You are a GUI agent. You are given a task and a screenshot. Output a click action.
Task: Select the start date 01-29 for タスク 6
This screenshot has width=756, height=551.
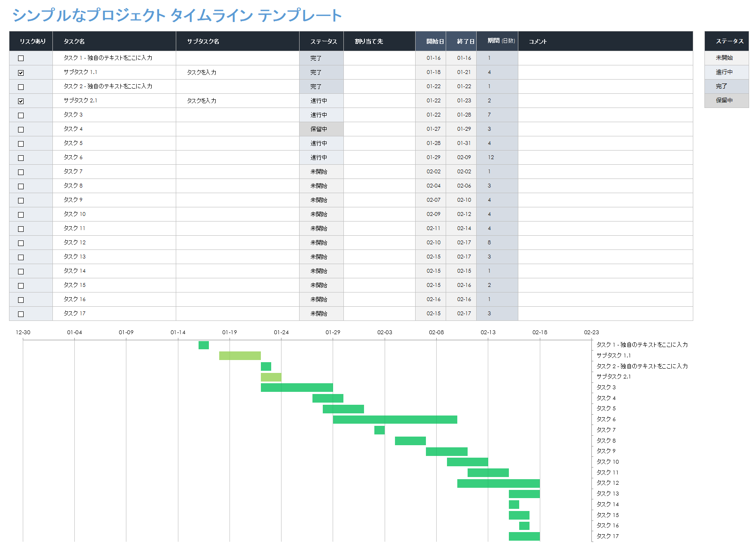click(x=431, y=157)
